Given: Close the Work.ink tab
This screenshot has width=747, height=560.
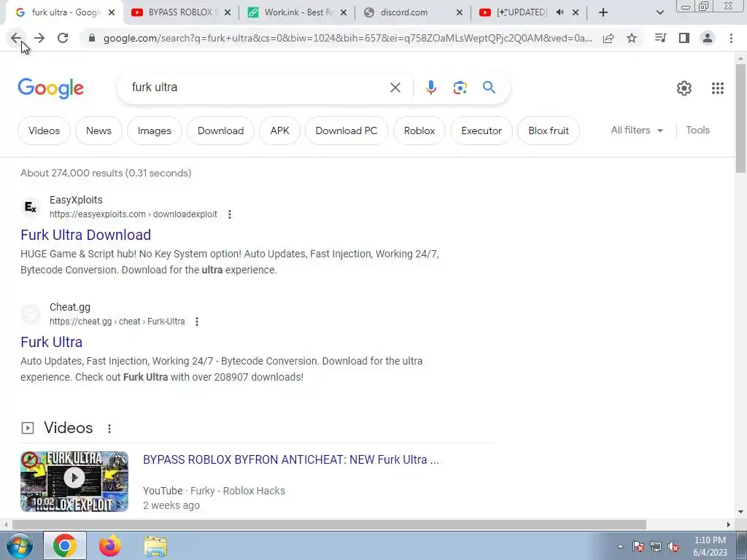Looking at the screenshot, I should pos(344,12).
